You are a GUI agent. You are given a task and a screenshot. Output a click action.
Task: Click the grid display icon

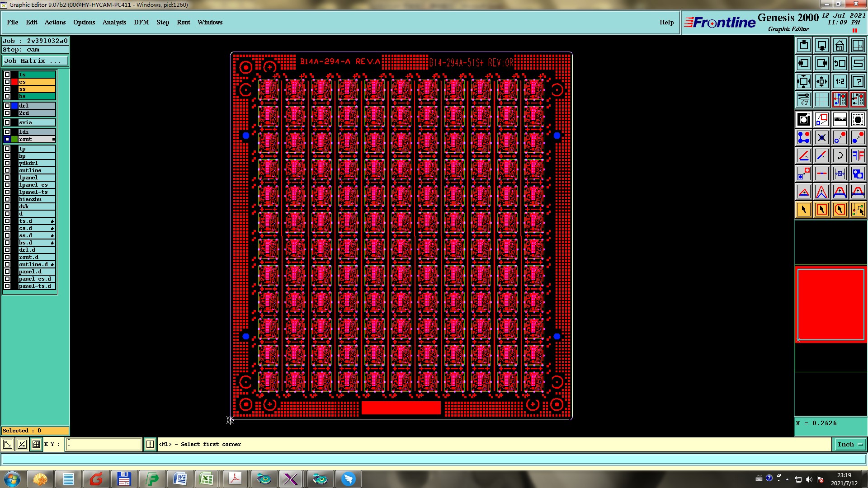click(x=821, y=99)
